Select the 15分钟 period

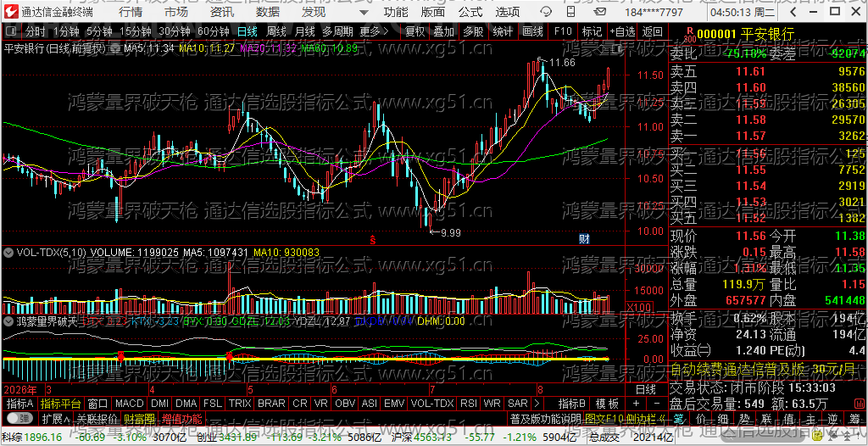(x=136, y=31)
